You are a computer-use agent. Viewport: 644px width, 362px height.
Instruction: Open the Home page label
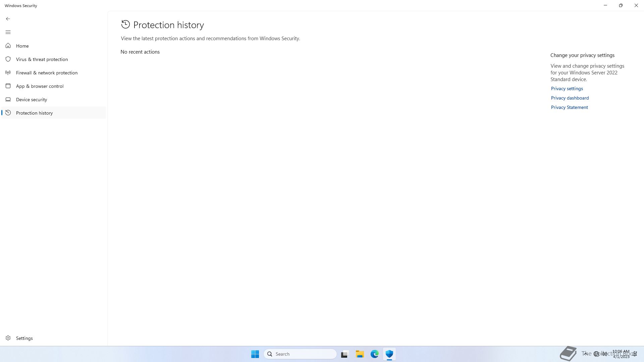22,46
